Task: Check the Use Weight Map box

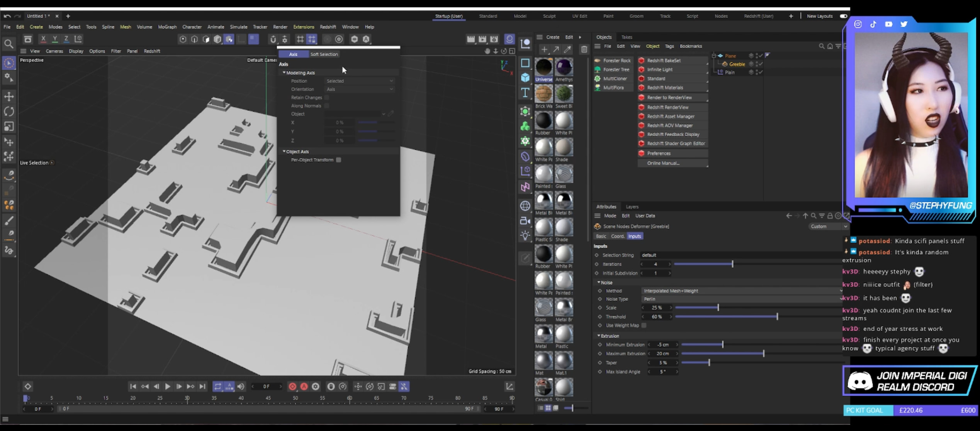Action: click(x=644, y=325)
